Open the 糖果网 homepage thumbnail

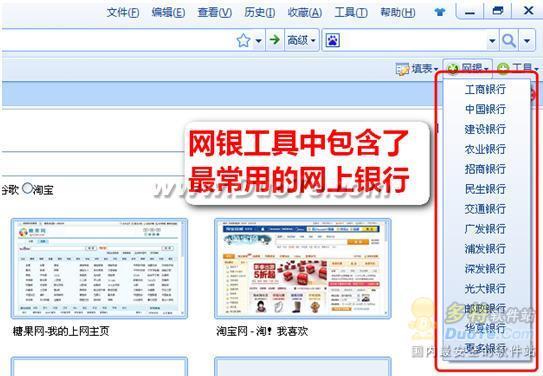click(x=99, y=269)
